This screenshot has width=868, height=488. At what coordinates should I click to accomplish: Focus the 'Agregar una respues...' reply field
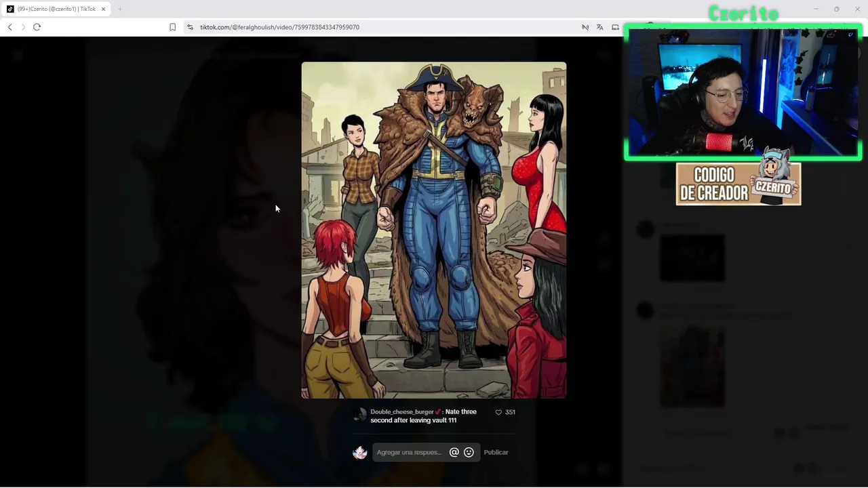[x=410, y=452]
